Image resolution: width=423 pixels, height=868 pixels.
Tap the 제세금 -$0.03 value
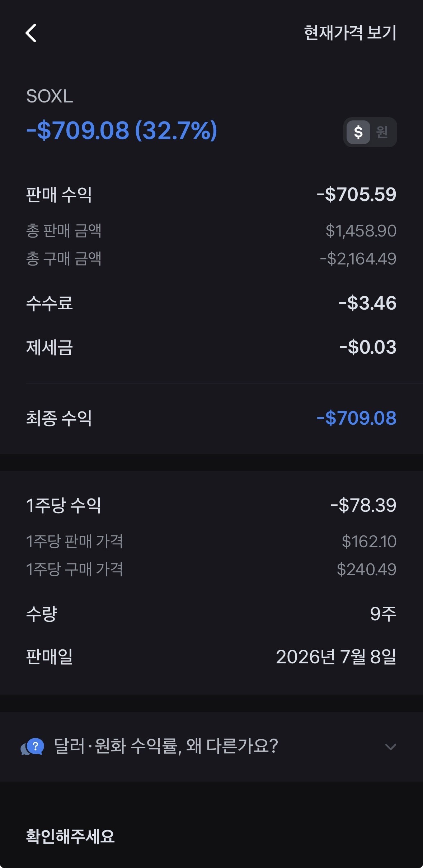coord(368,347)
